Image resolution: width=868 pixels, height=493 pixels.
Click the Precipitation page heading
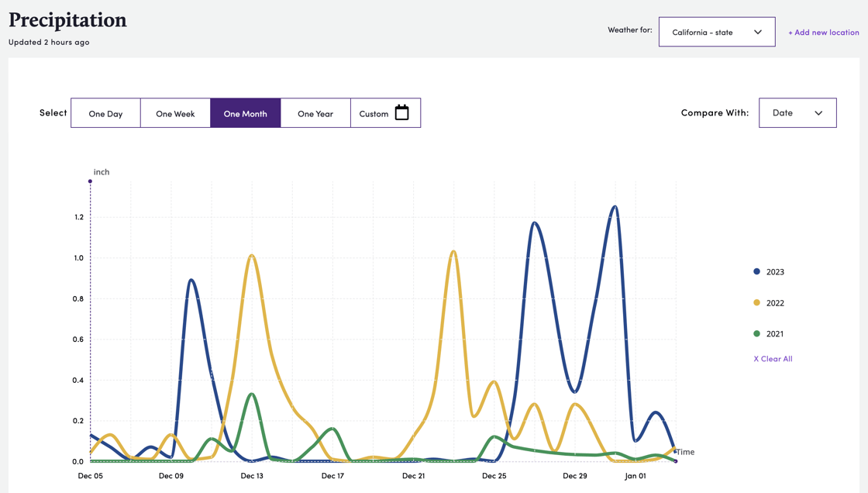[x=67, y=20]
